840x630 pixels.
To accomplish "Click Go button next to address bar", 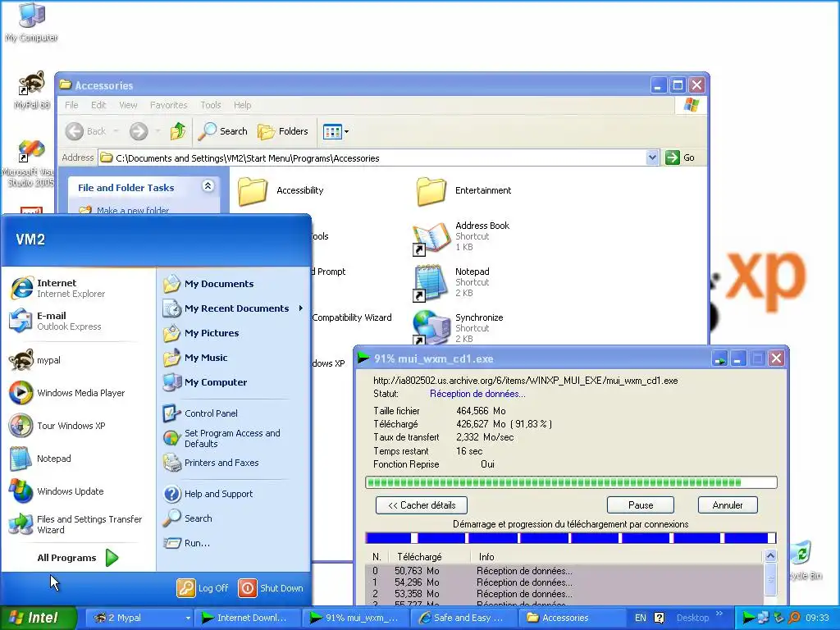I will click(680, 157).
